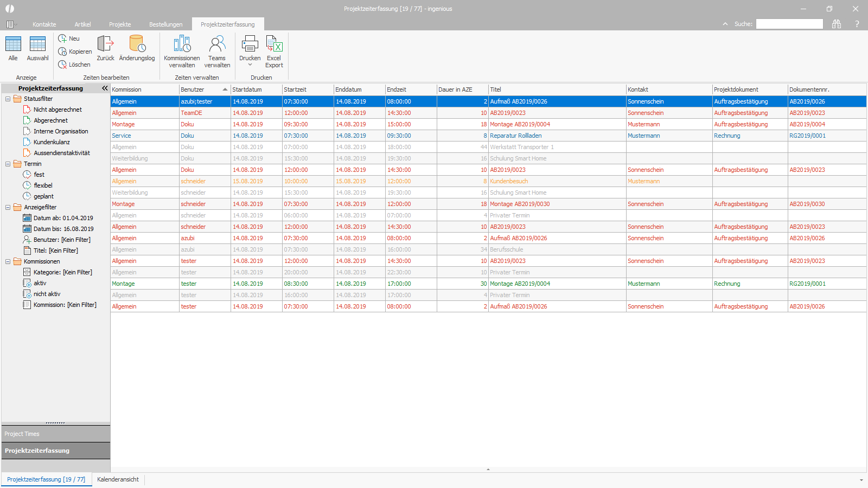This screenshot has width=868, height=488.
Task: Open the Änderungslog database icon
Action: click(x=137, y=44)
